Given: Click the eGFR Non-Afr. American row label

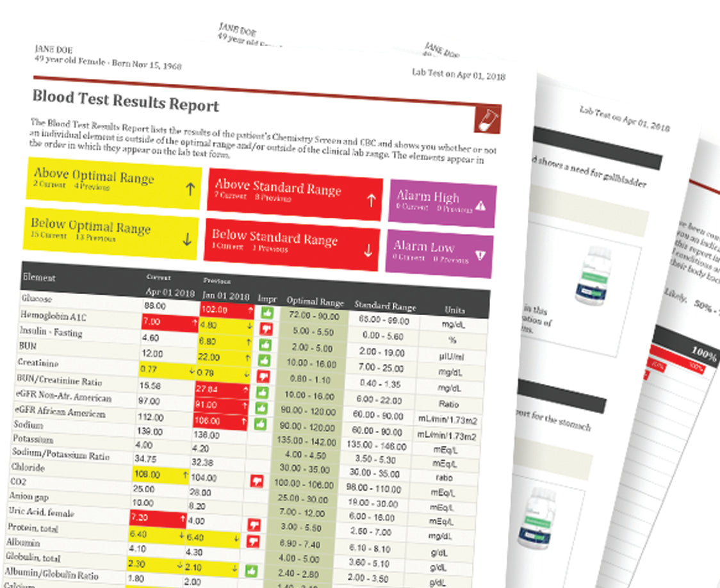Looking at the screenshot, I should point(63,396).
